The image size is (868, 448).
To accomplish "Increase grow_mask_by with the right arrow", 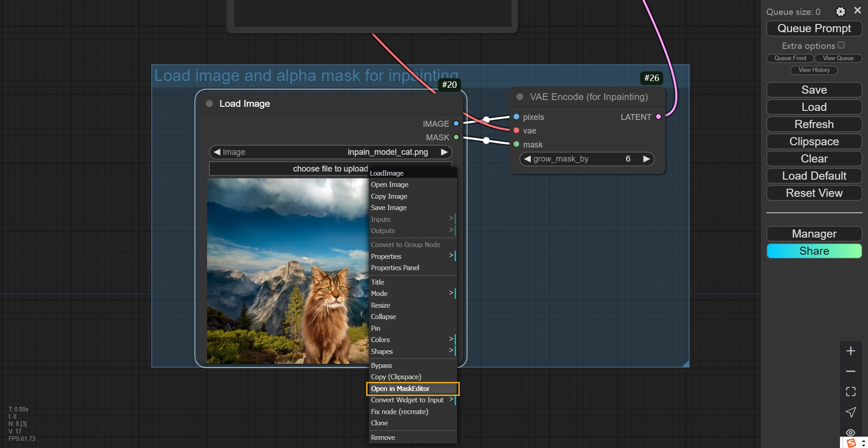I will coord(646,159).
